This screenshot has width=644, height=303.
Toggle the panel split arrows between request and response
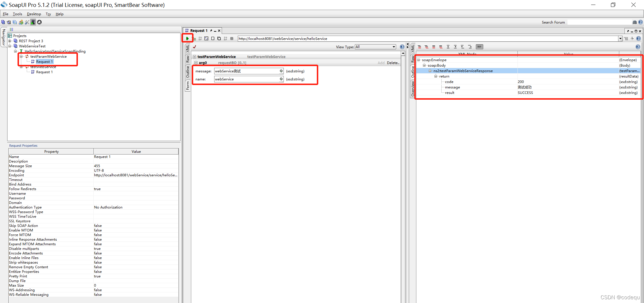coord(407,46)
